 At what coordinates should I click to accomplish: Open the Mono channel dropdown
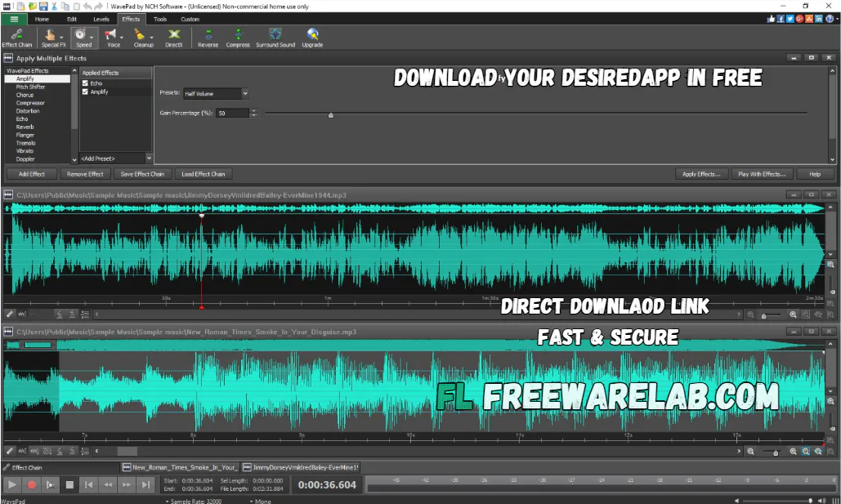[261, 501]
